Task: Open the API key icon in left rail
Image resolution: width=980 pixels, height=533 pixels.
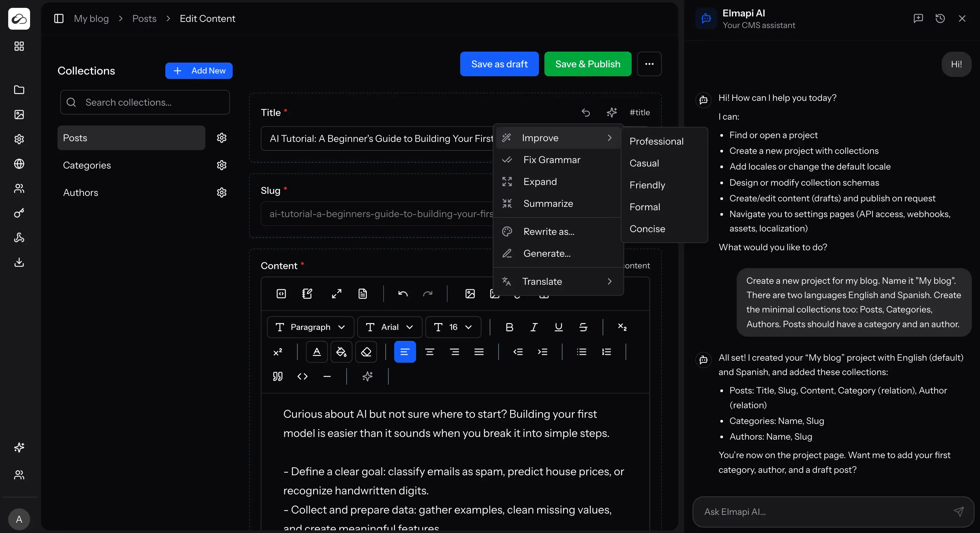Action: click(19, 213)
